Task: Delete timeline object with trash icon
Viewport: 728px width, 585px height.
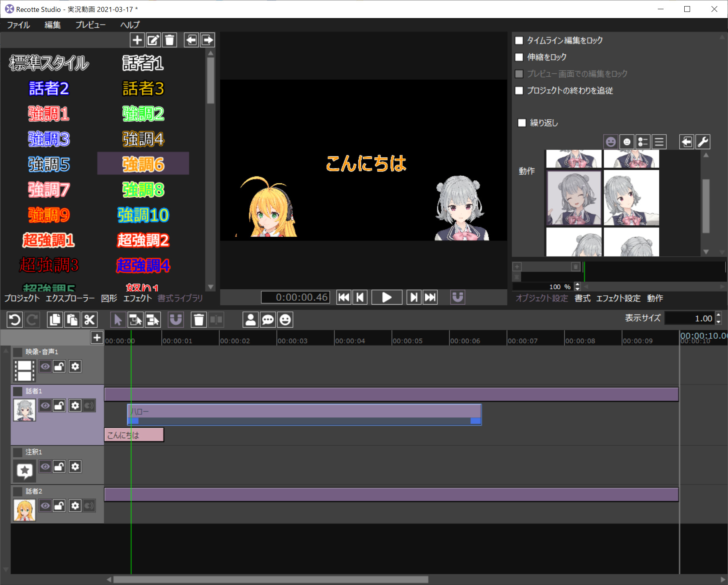Action: 199,320
